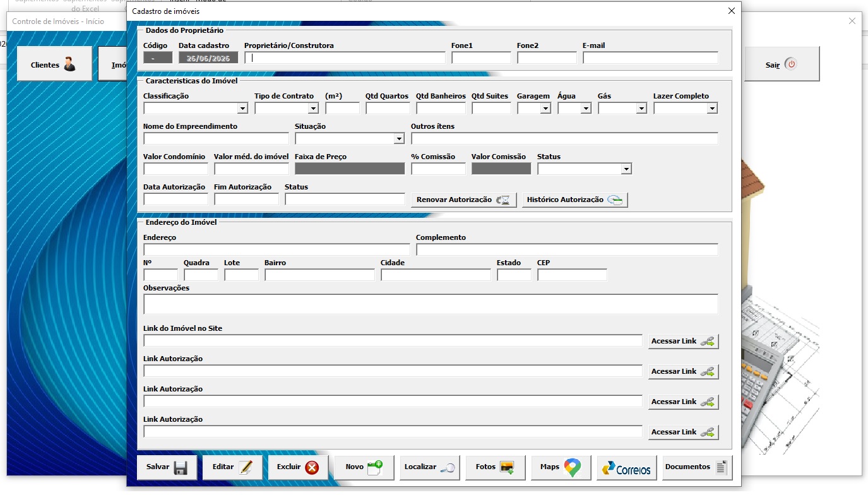
Task: Open the Correios lookup button
Action: tap(627, 468)
